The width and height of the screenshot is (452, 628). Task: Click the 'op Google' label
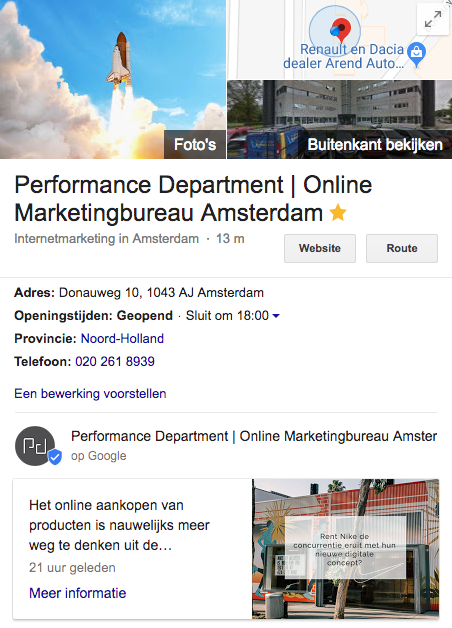[x=98, y=456]
